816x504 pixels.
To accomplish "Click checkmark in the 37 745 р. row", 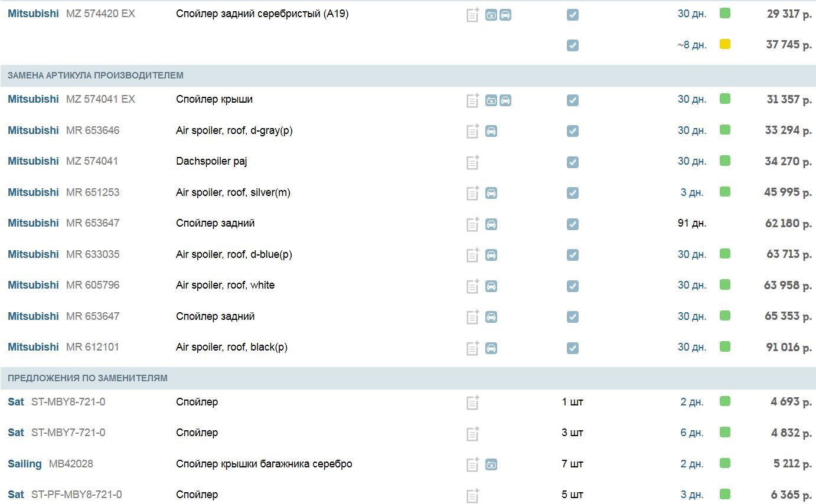I will tap(572, 45).
